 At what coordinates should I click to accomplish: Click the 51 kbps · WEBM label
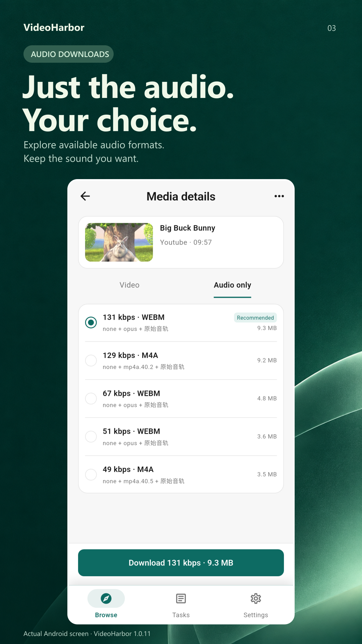coord(131,431)
